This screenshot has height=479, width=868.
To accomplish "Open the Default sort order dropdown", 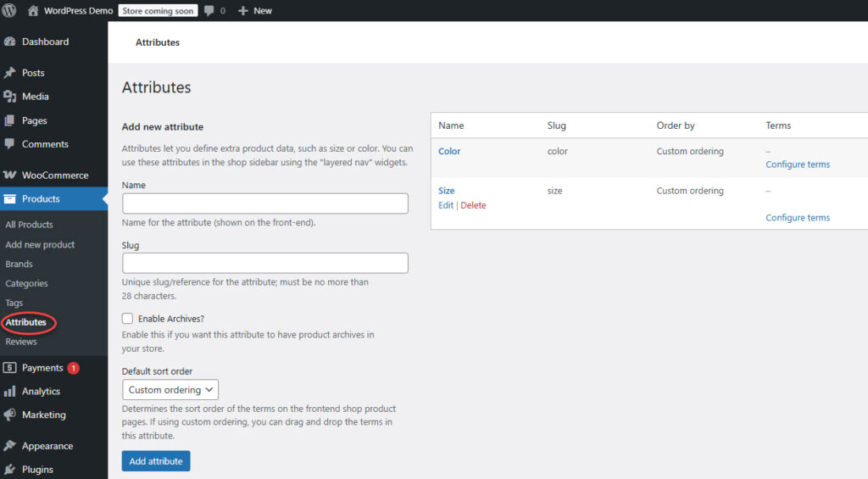I will pyautogui.click(x=170, y=389).
